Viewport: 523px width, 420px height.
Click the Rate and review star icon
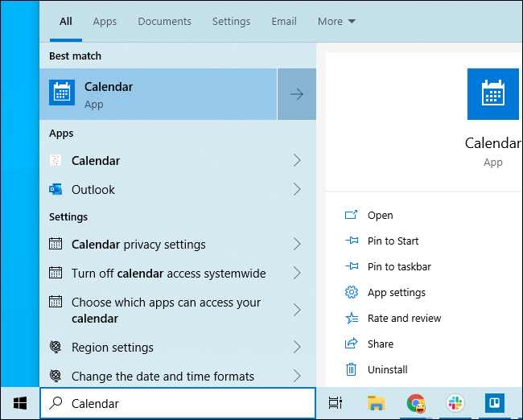[x=352, y=318]
